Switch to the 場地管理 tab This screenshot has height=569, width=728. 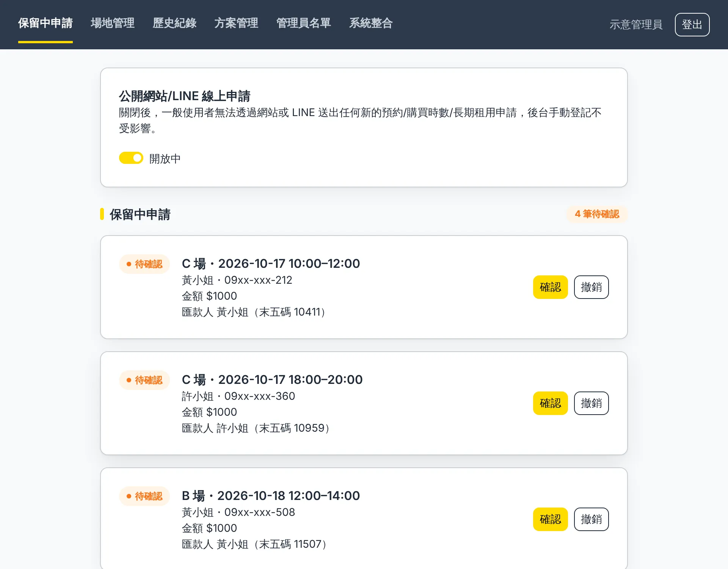pyautogui.click(x=113, y=23)
